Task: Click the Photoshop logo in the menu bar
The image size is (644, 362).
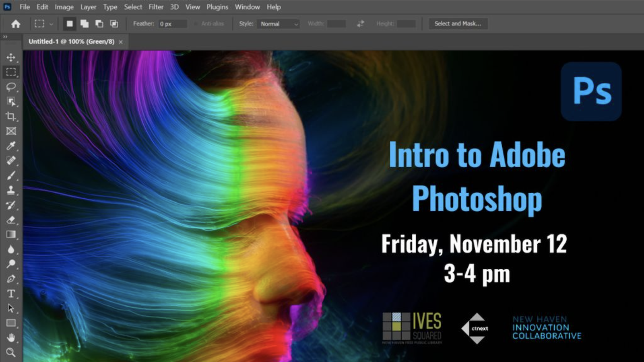Action: 7,7
